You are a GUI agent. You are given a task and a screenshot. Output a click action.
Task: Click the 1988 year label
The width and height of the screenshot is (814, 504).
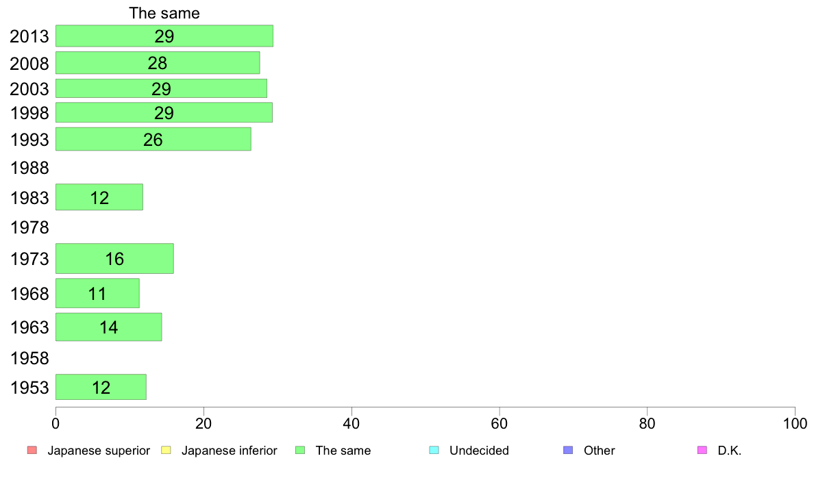click(x=29, y=168)
